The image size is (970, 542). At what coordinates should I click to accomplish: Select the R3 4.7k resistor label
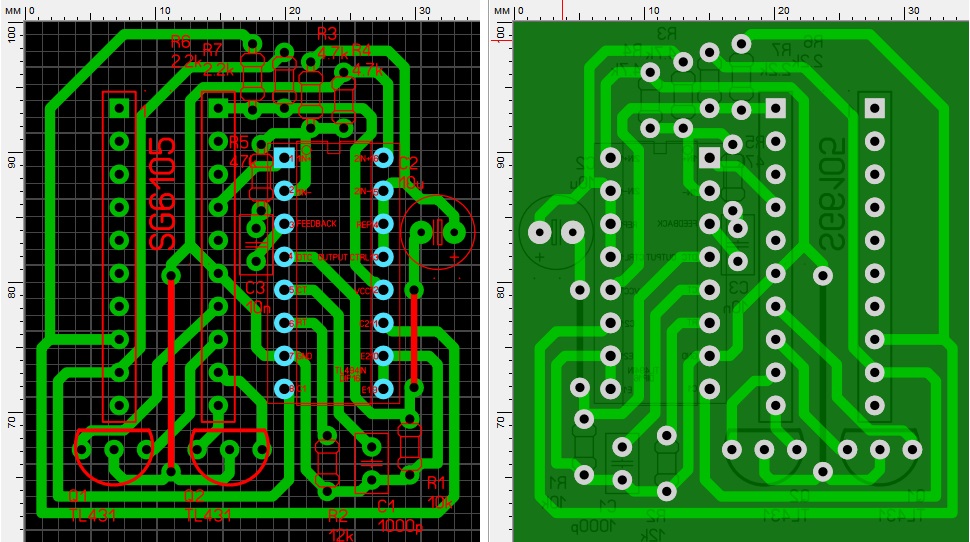pyautogui.click(x=330, y=42)
